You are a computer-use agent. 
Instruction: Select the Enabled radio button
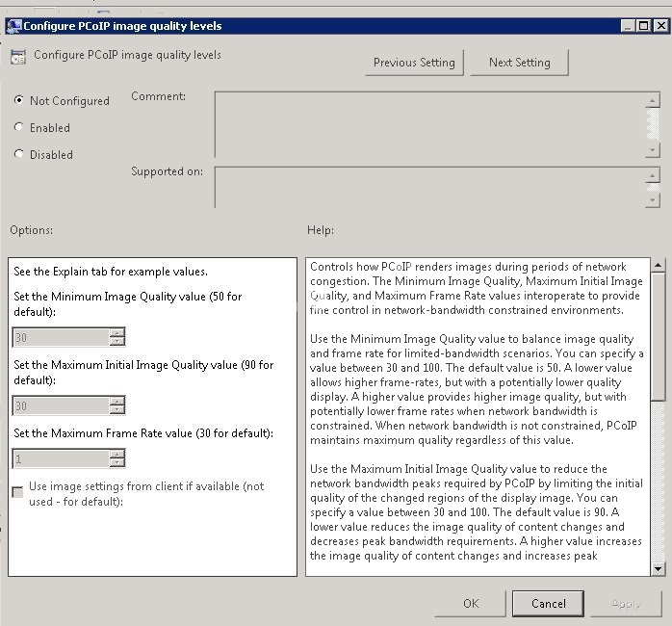tap(18, 127)
